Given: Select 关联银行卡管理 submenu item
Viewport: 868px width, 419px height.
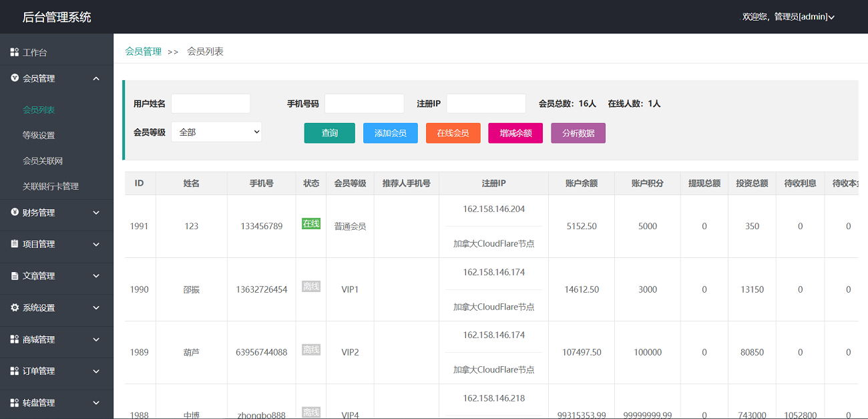Looking at the screenshot, I should (x=51, y=186).
